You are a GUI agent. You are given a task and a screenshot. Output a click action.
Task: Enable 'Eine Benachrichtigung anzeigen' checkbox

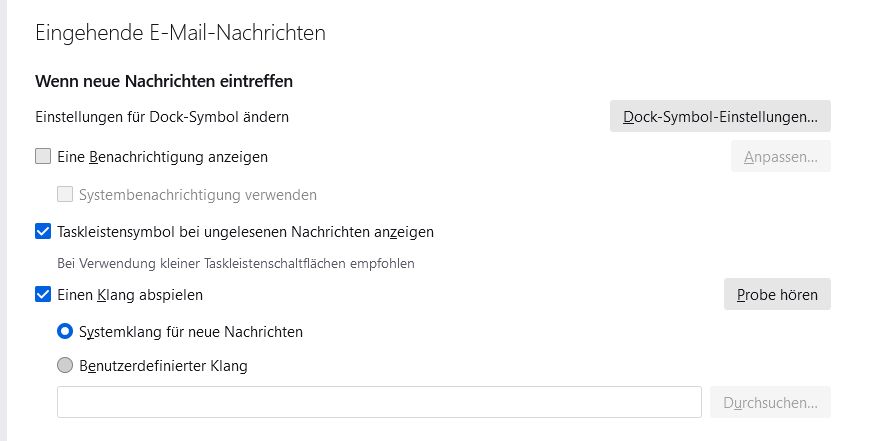pyautogui.click(x=43, y=156)
